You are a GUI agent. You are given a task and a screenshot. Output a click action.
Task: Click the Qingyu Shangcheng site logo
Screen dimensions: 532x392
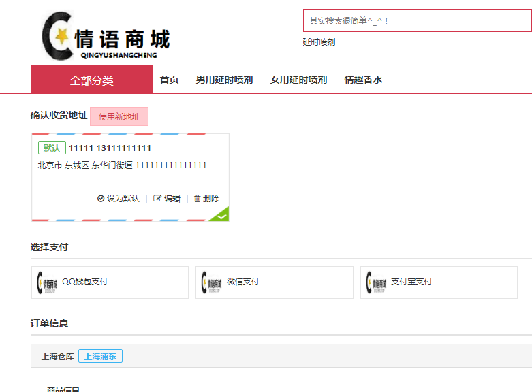tap(106, 36)
